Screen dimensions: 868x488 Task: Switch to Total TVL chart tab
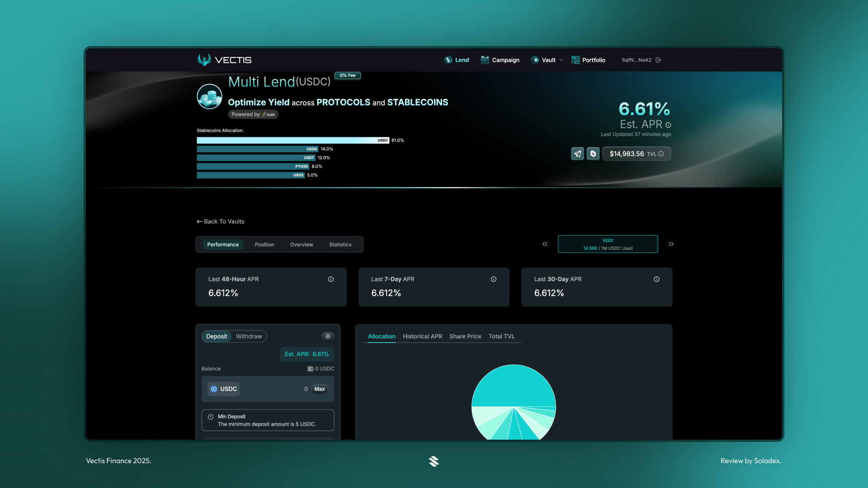pos(502,337)
